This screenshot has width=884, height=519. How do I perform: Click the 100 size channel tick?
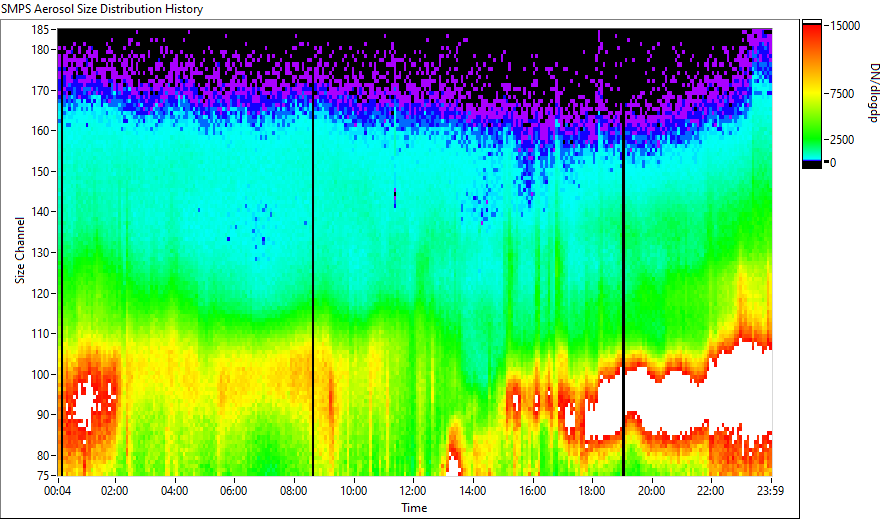click(39, 374)
